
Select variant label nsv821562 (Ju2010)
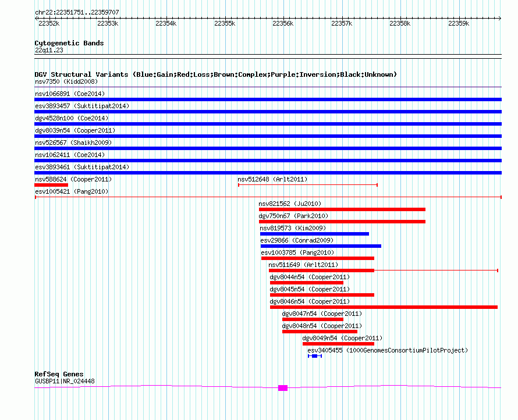290,204
